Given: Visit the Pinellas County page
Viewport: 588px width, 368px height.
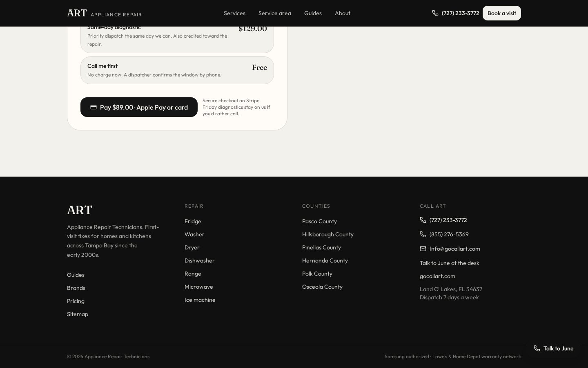Looking at the screenshot, I should click(321, 247).
